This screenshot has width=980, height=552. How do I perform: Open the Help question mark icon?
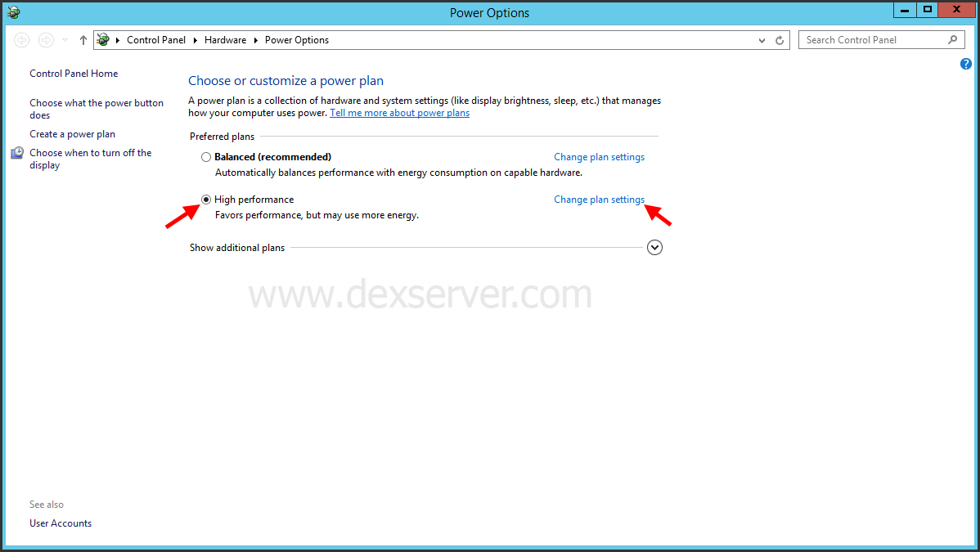coord(965,63)
